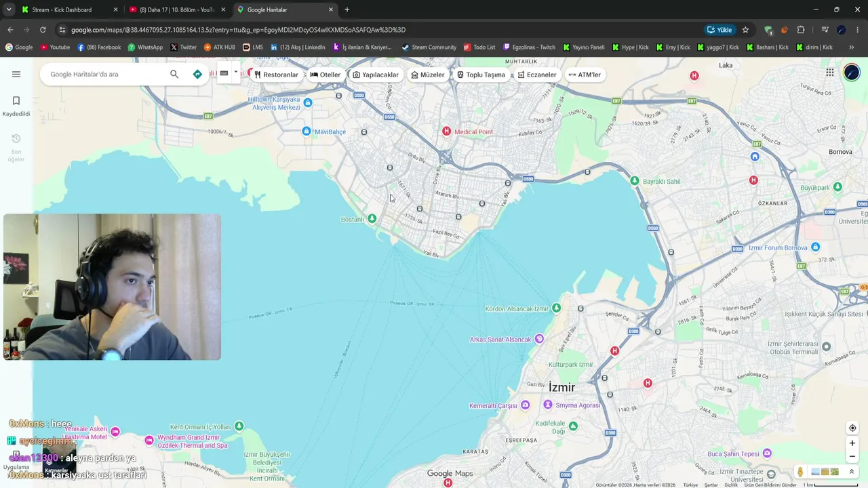
Task: Show hidden bookmarks with the double chevron
Action: (852, 47)
